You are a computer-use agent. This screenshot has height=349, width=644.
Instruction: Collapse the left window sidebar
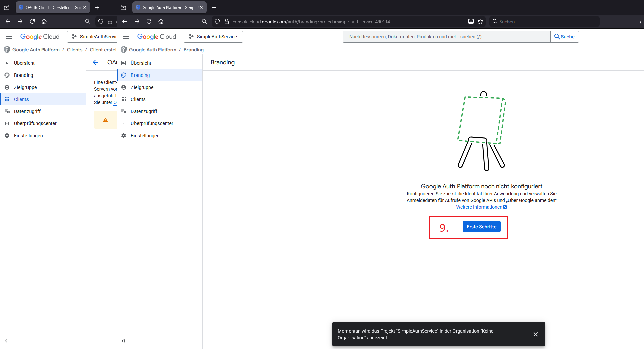tap(7, 341)
